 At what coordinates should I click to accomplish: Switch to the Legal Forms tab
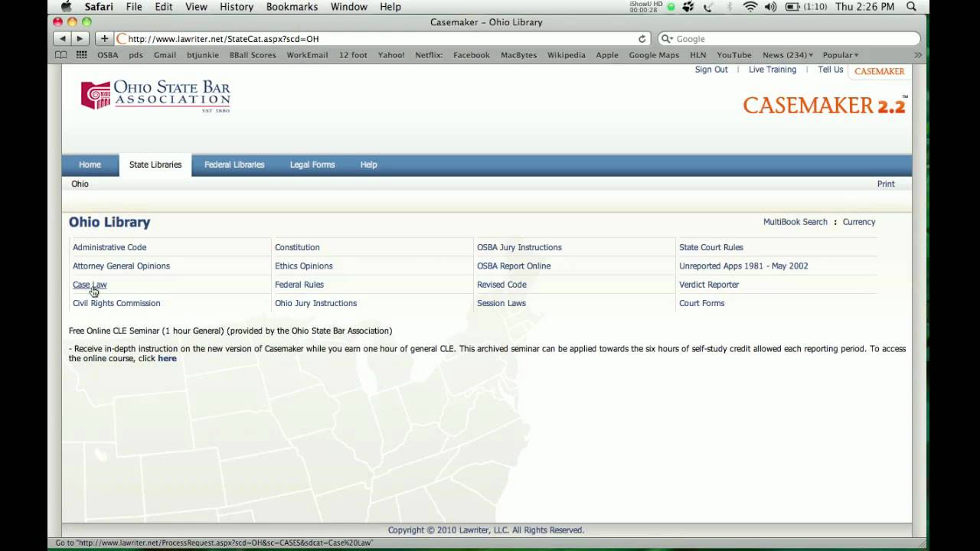(312, 165)
